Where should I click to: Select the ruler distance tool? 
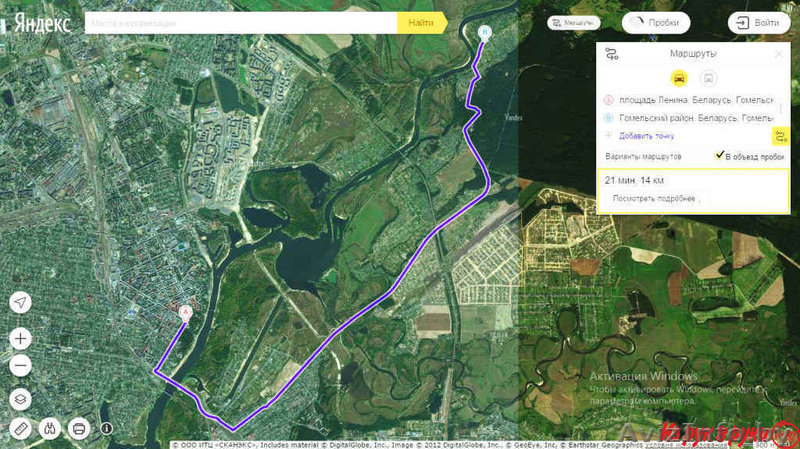coord(22,429)
